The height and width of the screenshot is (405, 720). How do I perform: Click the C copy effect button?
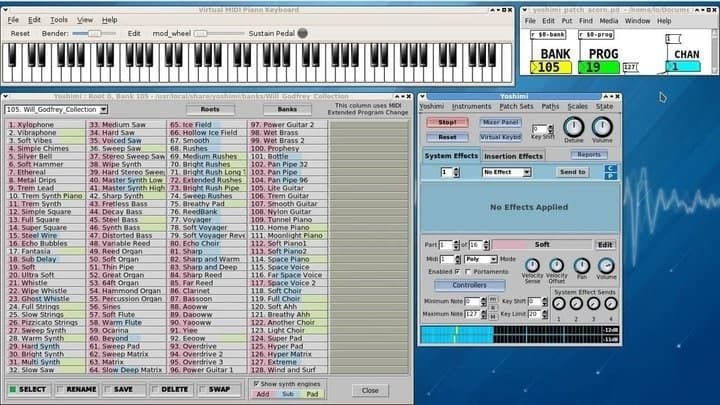pyautogui.click(x=610, y=168)
